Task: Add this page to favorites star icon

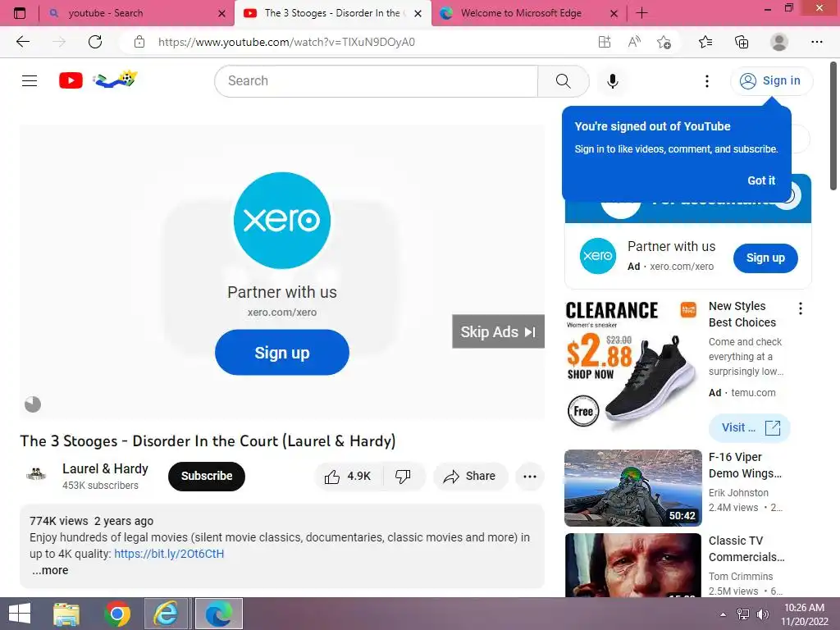Action: point(664,42)
